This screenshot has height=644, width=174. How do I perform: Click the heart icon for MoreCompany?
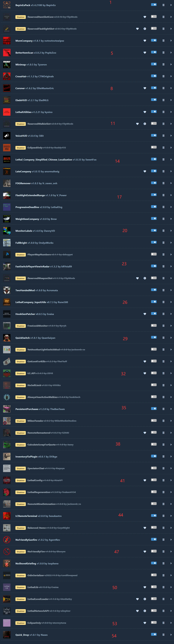point(145,41)
